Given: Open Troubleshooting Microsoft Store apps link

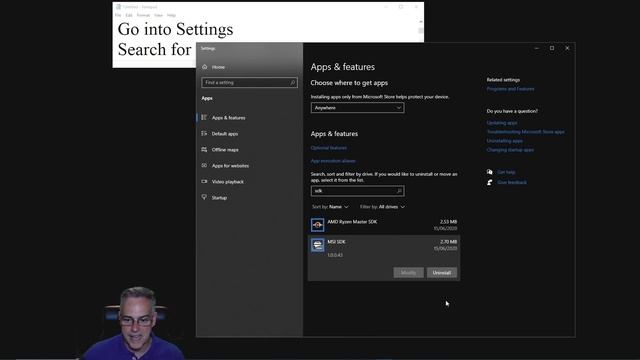Looking at the screenshot, I should [x=526, y=132].
